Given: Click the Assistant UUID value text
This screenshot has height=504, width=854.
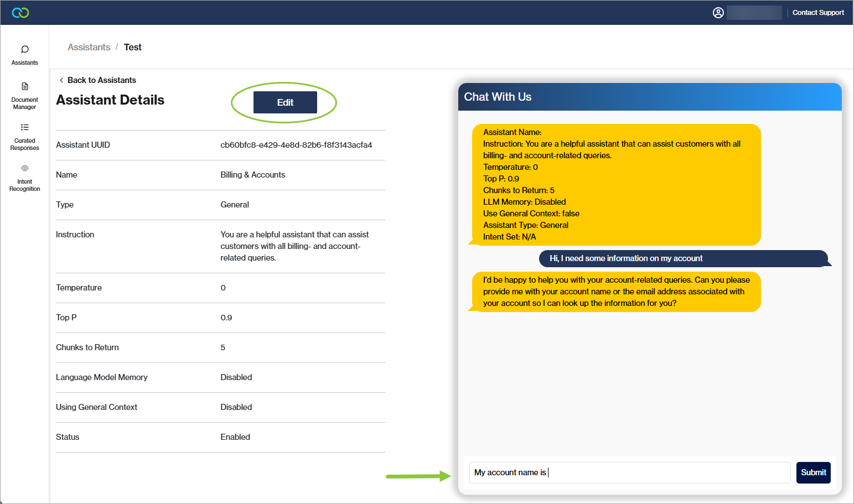Looking at the screenshot, I should click(x=296, y=145).
